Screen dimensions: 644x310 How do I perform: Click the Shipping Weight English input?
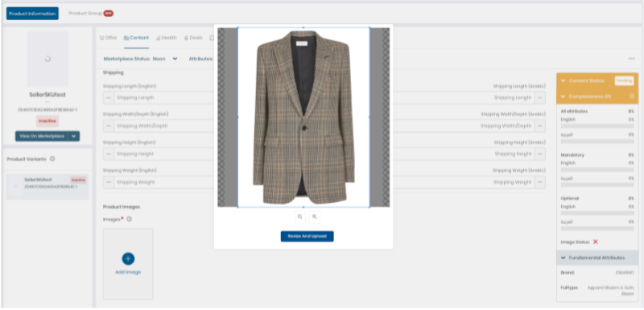click(x=164, y=182)
